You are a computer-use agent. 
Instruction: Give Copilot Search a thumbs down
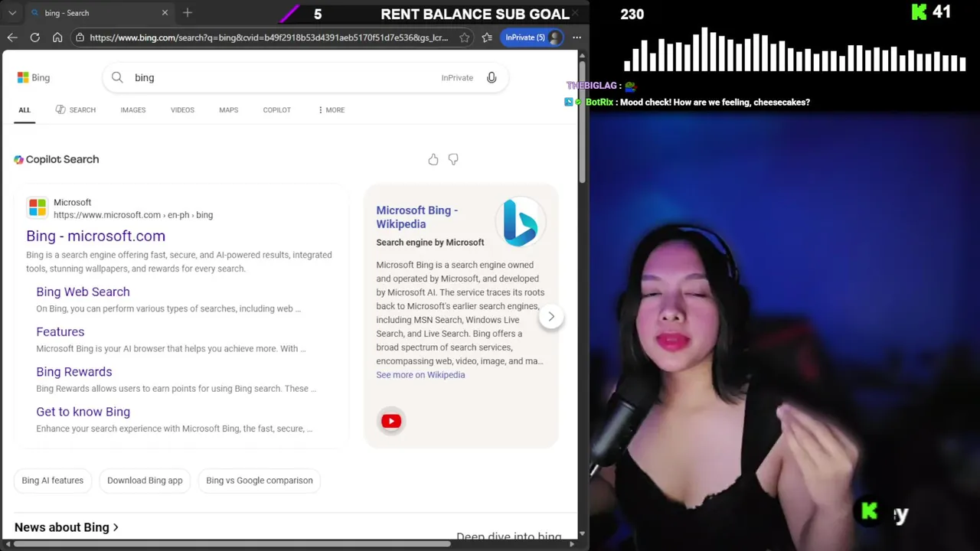pos(453,159)
